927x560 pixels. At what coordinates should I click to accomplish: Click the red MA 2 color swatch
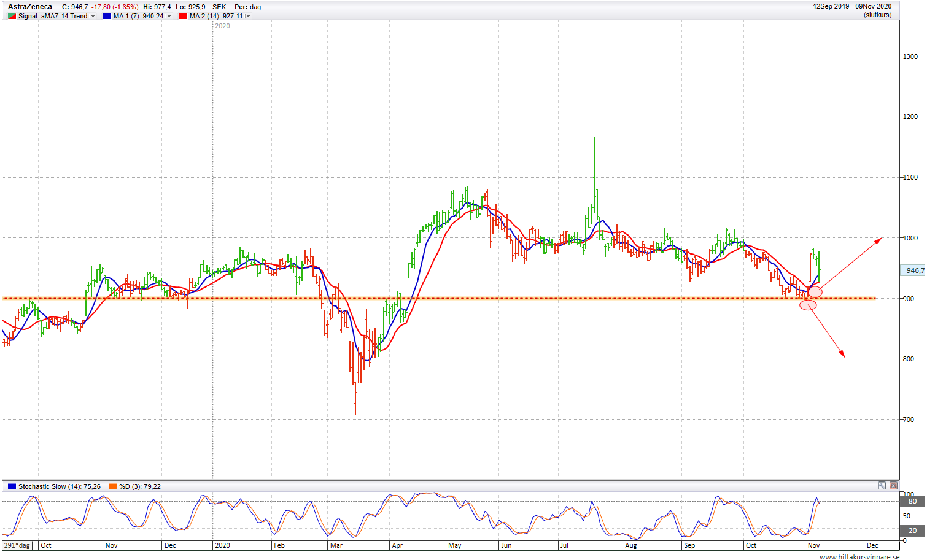pos(183,17)
